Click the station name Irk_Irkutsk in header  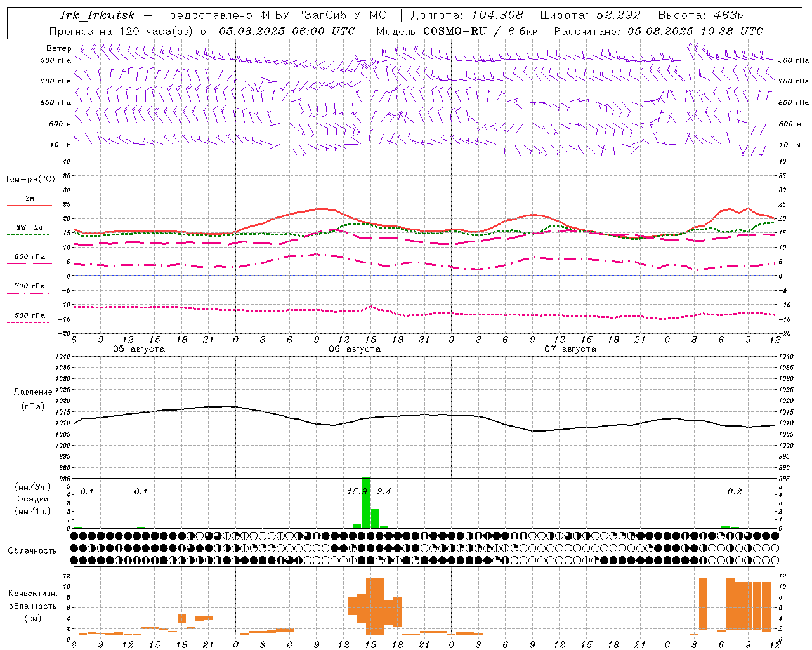98,15
